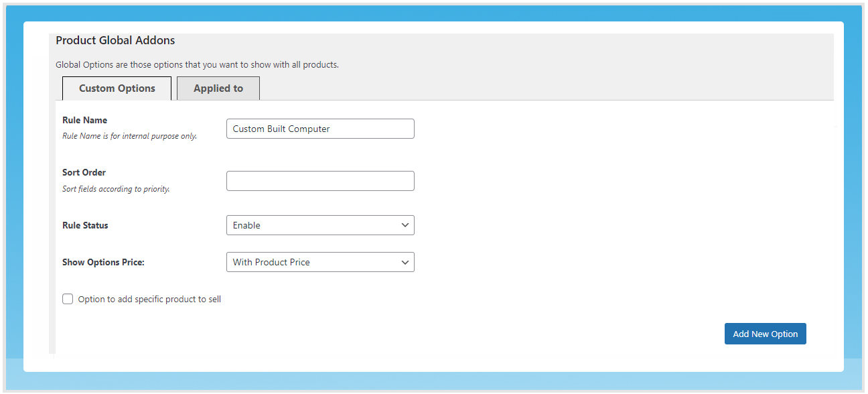Click the Sort Order label
Image resolution: width=868 pixels, height=394 pixels.
pyautogui.click(x=84, y=172)
